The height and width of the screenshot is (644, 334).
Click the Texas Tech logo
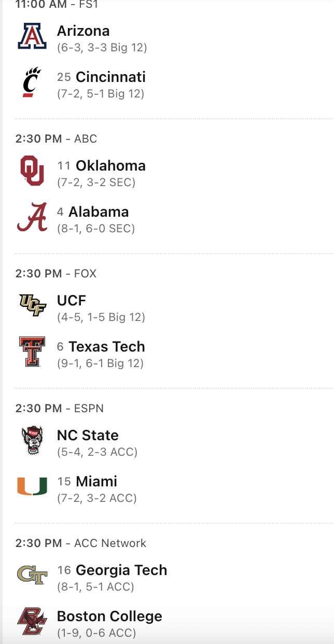pyautogui.click(x=32, y=352)
